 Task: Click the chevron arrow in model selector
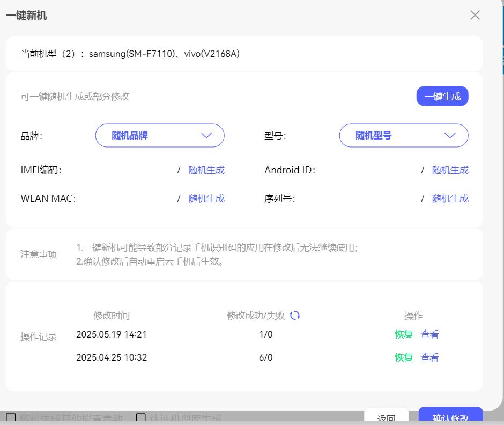(x=450, y=136)
